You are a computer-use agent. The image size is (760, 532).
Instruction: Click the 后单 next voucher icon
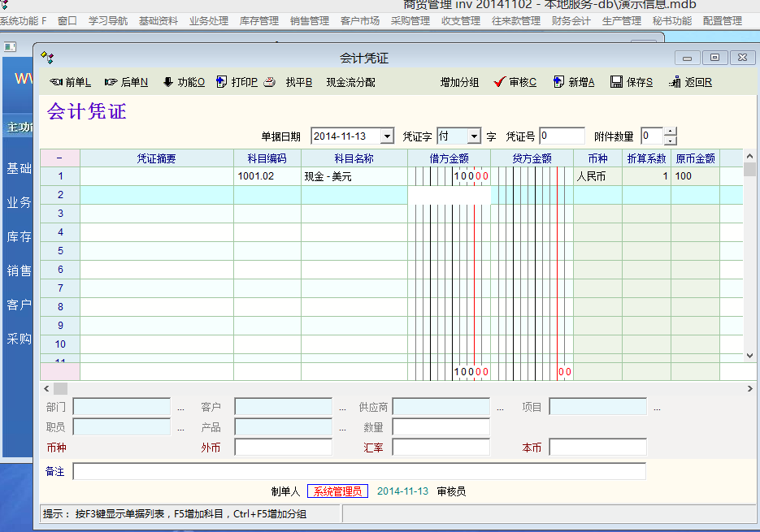(111, 82)
